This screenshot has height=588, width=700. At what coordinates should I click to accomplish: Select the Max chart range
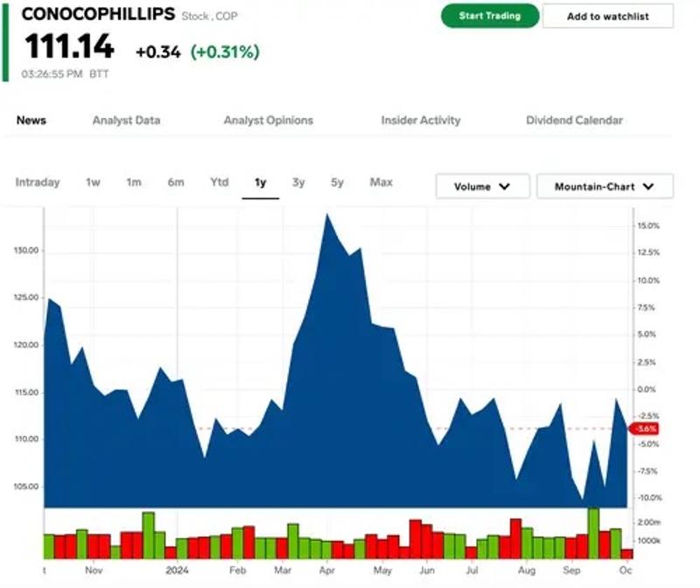[380, 183]
